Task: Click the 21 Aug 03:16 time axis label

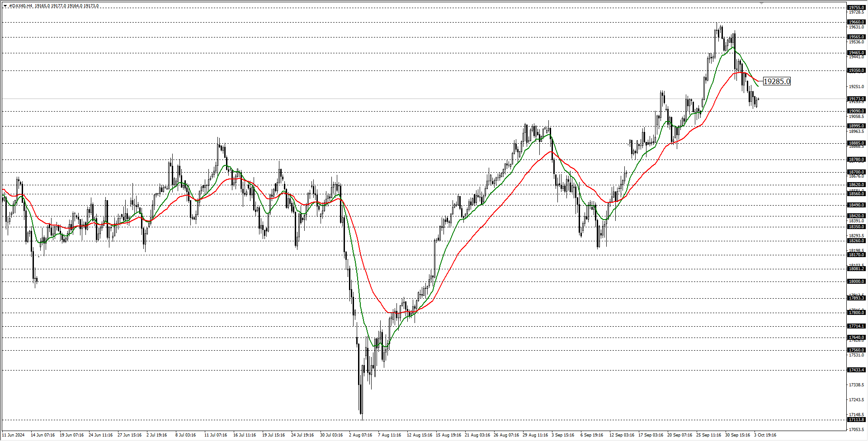Action: (x=477, y=435)
